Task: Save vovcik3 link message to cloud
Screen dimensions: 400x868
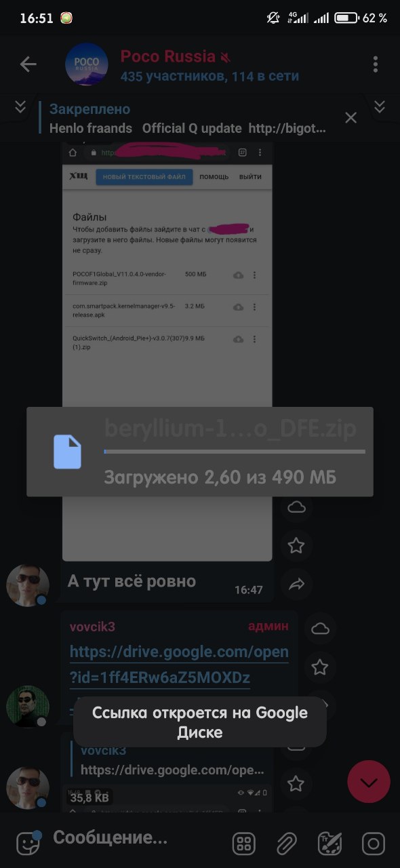Action: [x=320, y=629]
